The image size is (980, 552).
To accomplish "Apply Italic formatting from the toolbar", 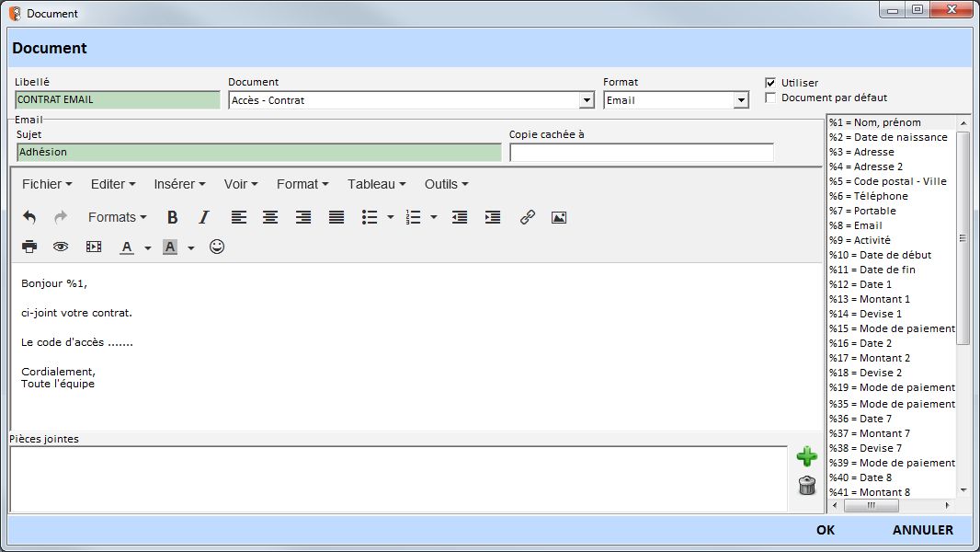I will tap(204, 218).
